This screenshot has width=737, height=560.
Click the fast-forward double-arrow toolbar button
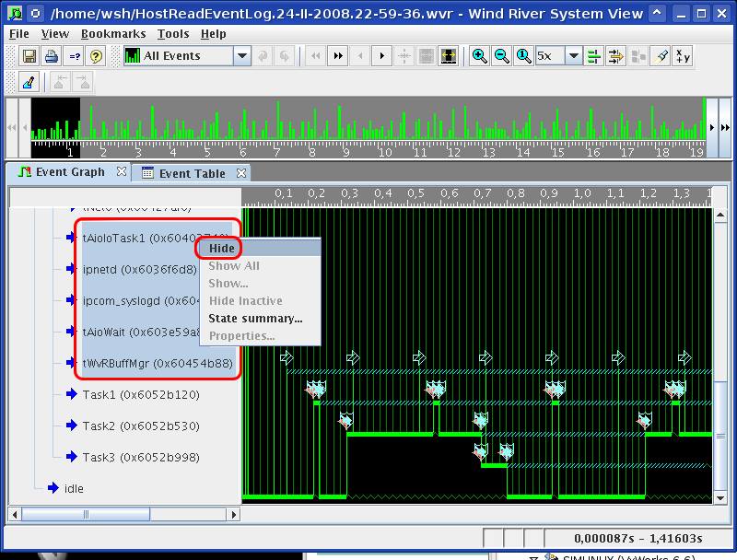338,56
